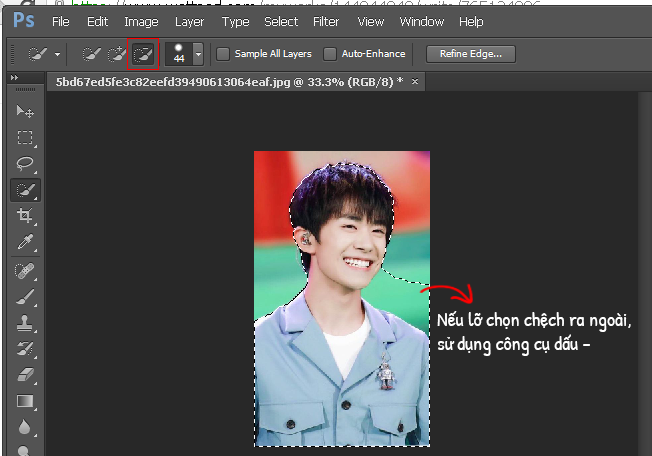Viewport: 652px width, 456px height.
Task: Select the Gradient tool
Action: [25, 402]
